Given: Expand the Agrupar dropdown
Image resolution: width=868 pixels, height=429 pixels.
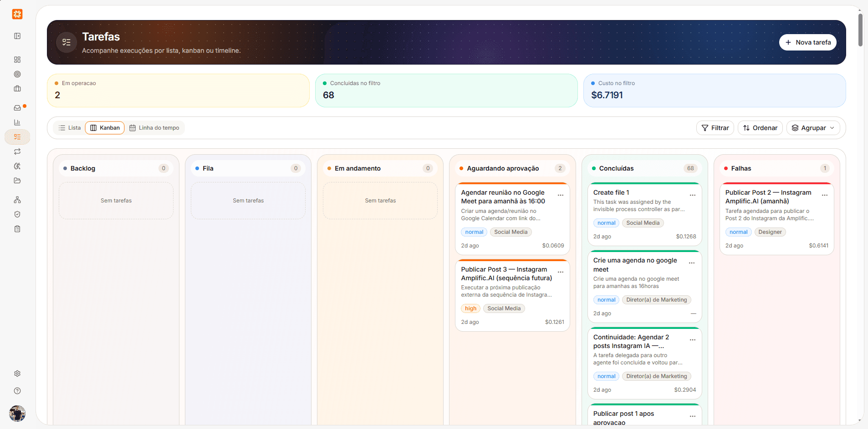Looking at the screenshot, I should (x=813, y=128).
